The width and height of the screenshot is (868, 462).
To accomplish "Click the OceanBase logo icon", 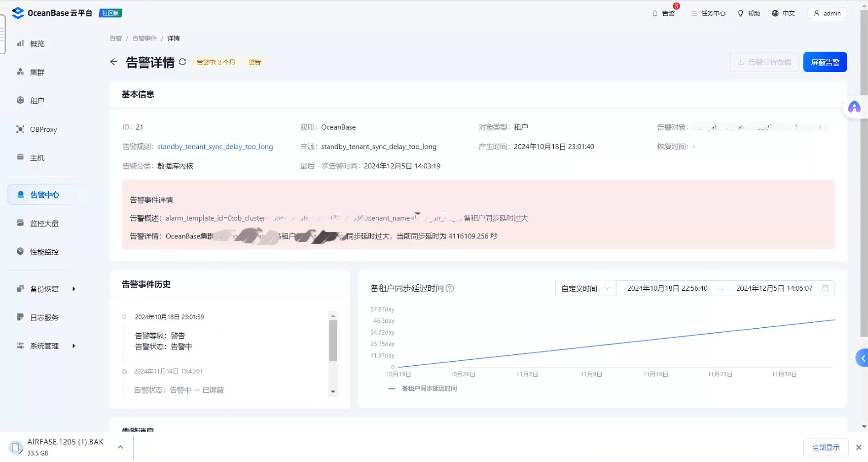I will (18, 13).
